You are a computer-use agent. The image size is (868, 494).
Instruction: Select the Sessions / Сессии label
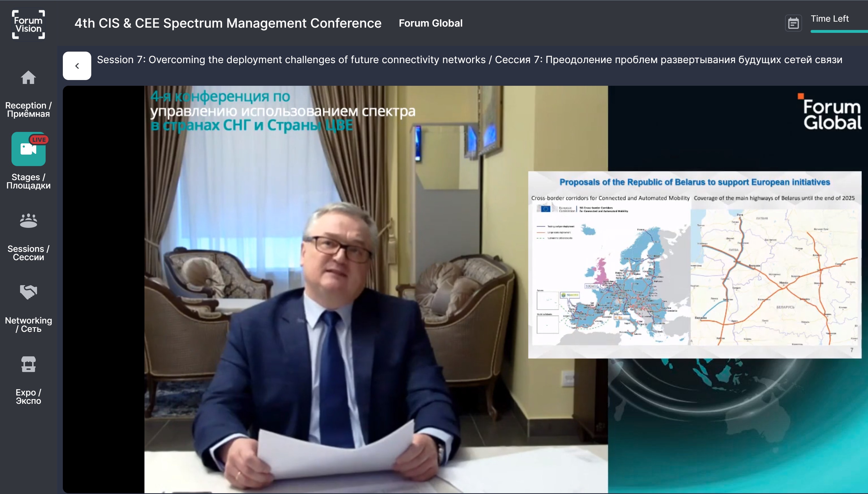[x=28, y=253]
